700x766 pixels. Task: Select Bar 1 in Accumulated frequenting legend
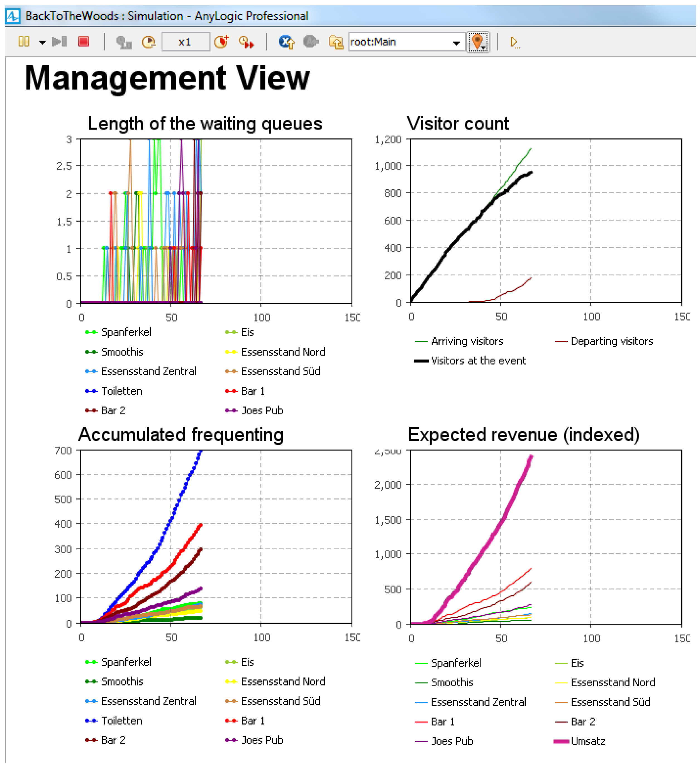click(x=245, y=721)
